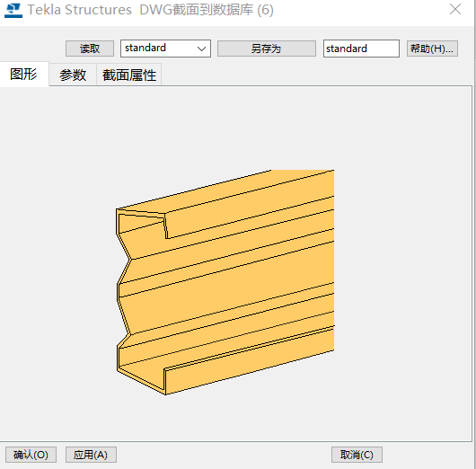Click the 读取 (Load) button
The height and width of the screenshot is (469, 476).
click(x=90, y=49)
